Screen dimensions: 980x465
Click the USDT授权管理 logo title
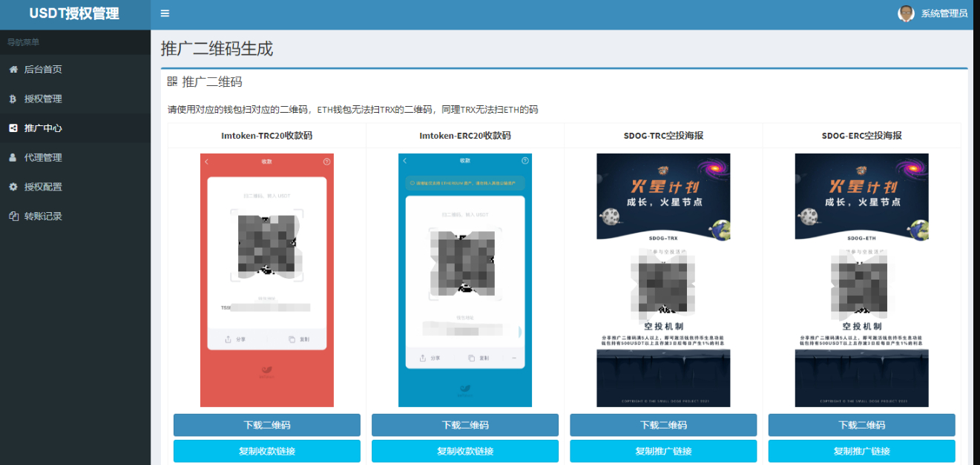(x=74, y=14)
